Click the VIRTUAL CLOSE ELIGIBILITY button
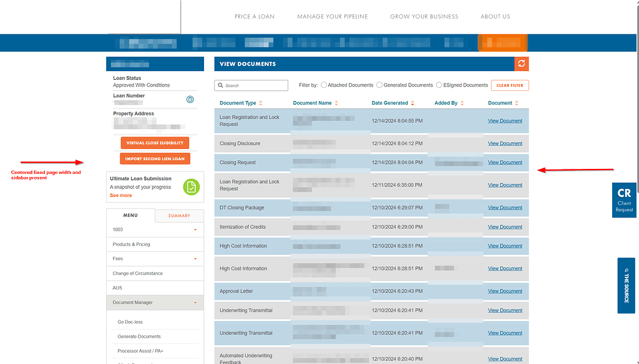Image resolution: width=639 pixels, height=364 pixels. [154, 143]
